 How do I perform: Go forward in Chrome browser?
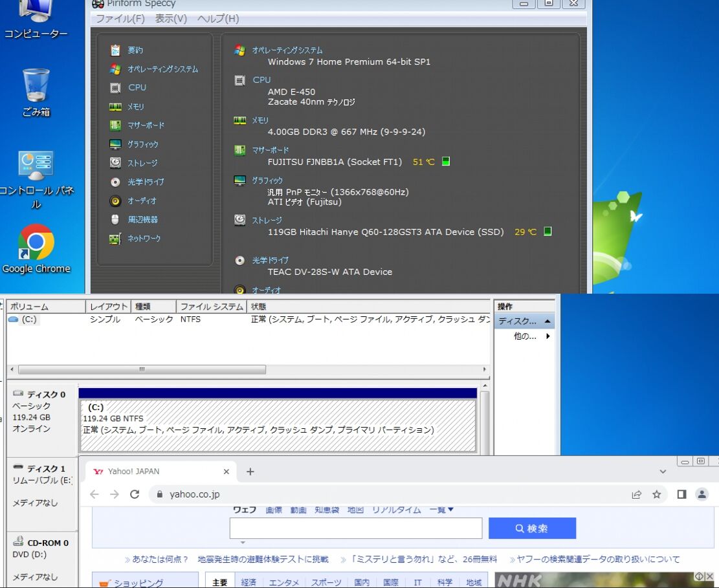coord(114,494)
